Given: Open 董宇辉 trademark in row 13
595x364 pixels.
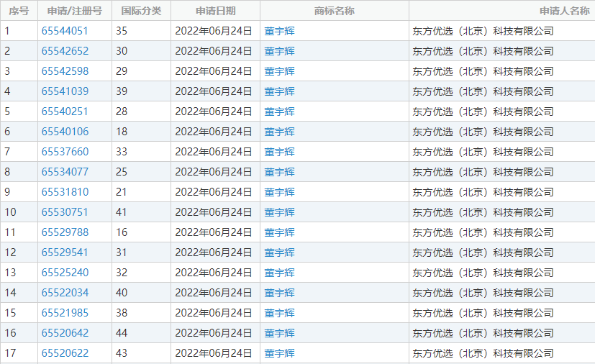Looking at the screenshot, I should 280,272.
